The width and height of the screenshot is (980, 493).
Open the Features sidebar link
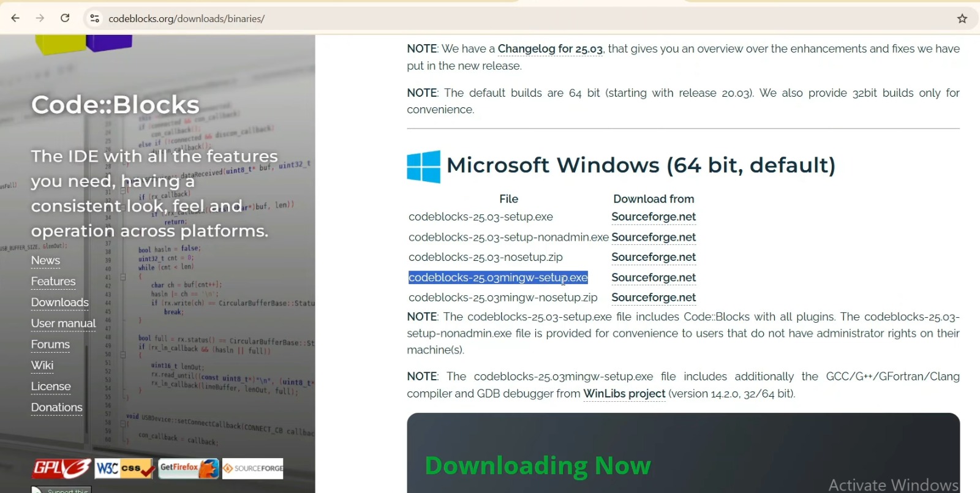(53, 282)
